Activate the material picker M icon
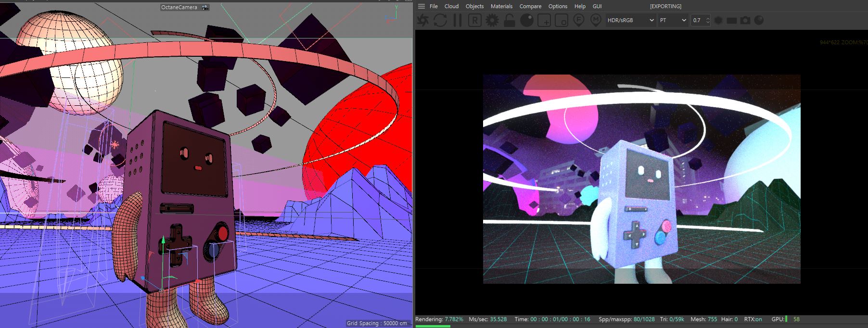 pyautogui.click(x=596, y=20)
